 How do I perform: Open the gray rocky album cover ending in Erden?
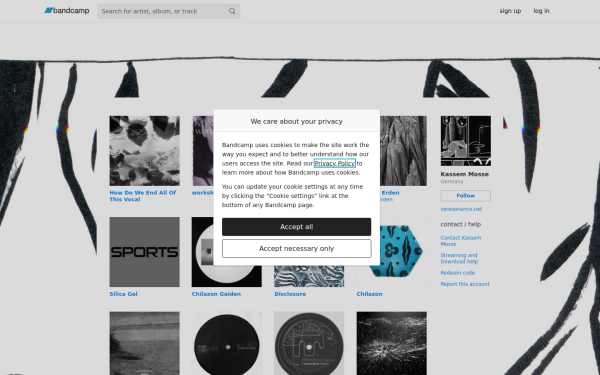403,151
